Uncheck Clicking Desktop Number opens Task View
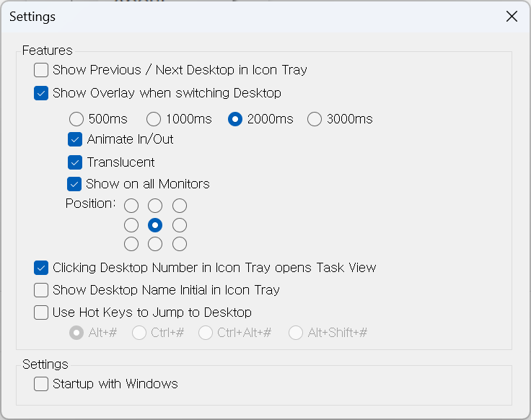The image size is (531, 420). (41, 268)
